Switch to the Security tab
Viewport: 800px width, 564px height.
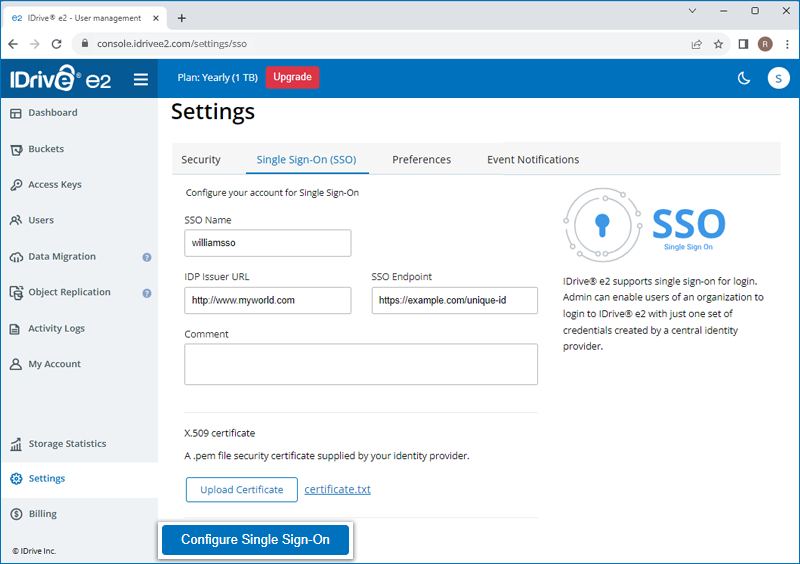201,159
